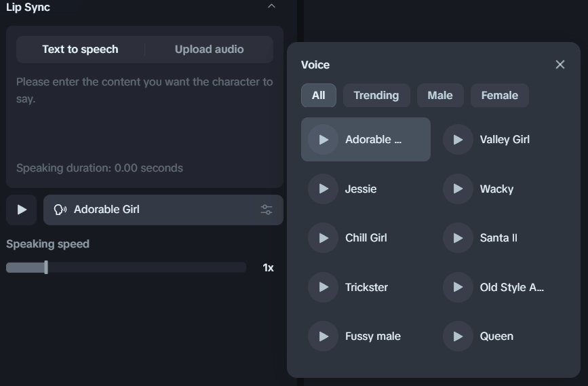Select the Old Style A... voice name

click(x=512, y=288)
